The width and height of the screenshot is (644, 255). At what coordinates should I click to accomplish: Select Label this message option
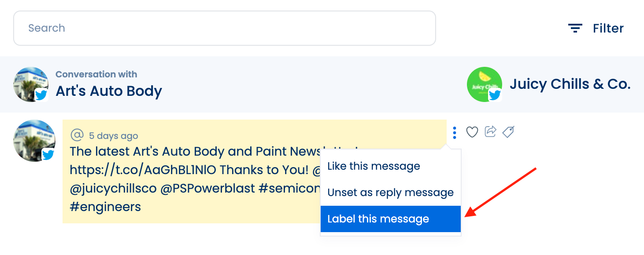click(x=390, y=219)
